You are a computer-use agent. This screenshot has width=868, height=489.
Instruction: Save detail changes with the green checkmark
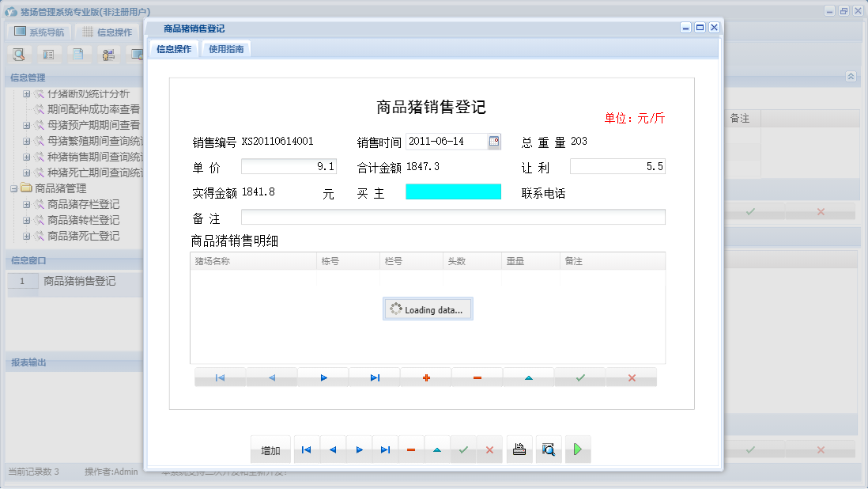pyautogui.click(x=579, y=377)
